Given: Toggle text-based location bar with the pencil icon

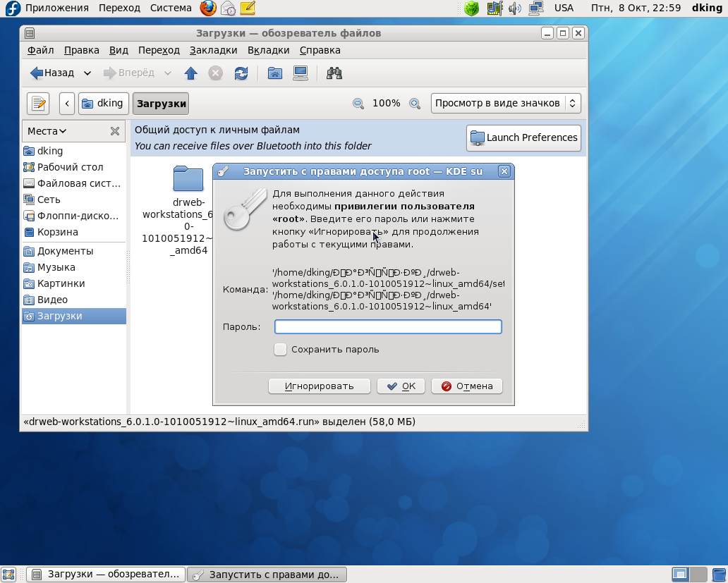Looking at the screenshot, I should coord(38,104).
